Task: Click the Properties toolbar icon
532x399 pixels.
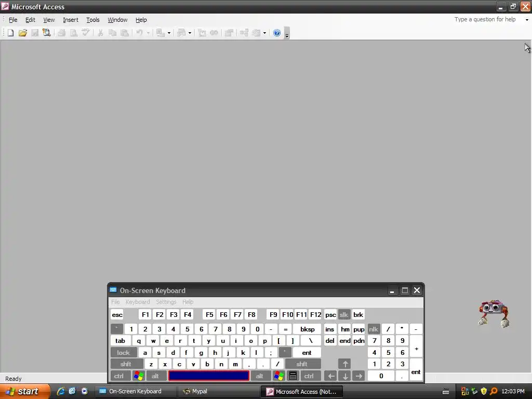Action: click(229, 33)
